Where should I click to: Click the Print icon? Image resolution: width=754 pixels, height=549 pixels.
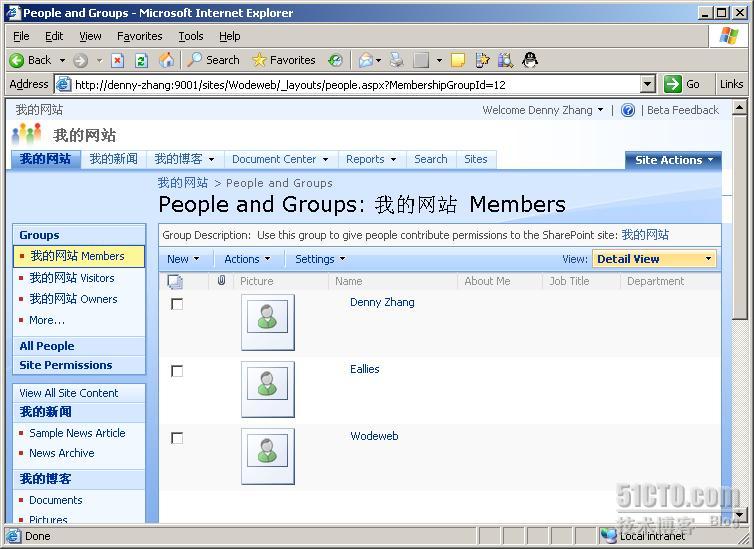click(397, 60)
